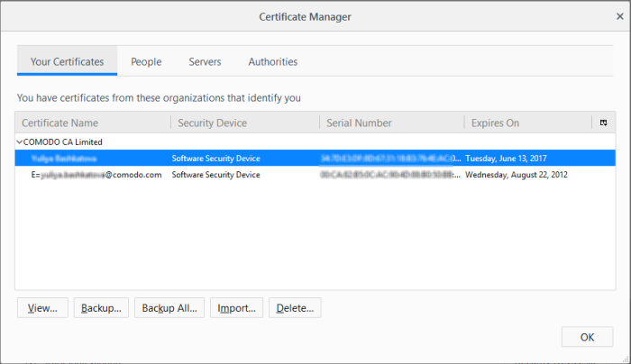Select the Your Certificates tab
The image size is (631, 364).
[67, 62]
